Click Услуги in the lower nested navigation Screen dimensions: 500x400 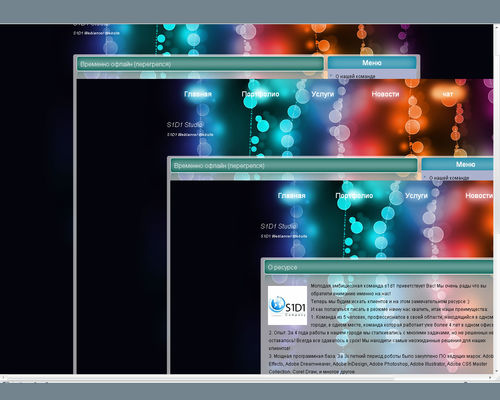tap(416, 196)
